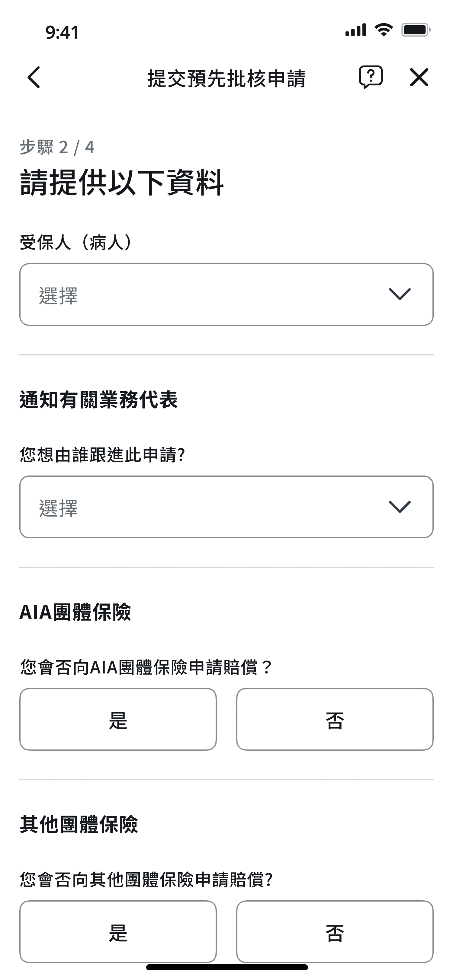Tap the cellular signal bars icon
The image size is (453, 980).
355,30
